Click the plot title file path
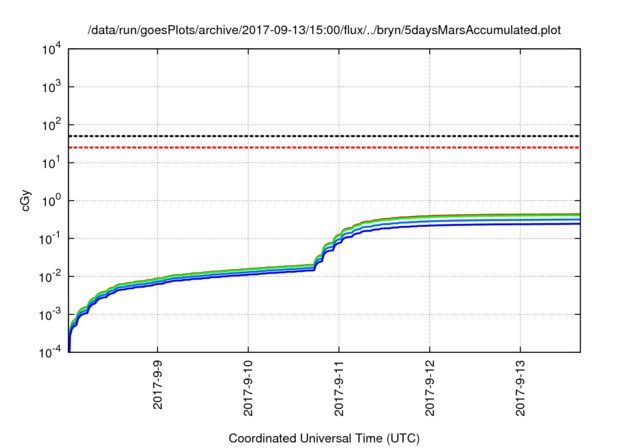This screenshot has width=640, height=448. pos(324,31)
